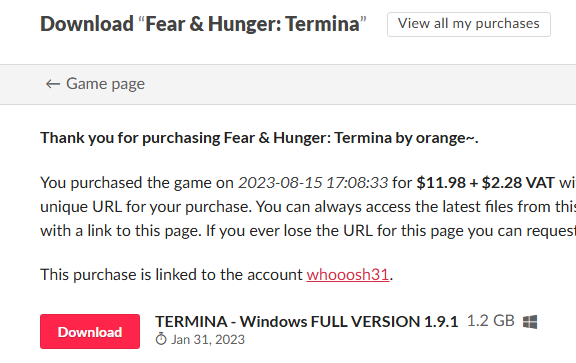Click the If you ever lose the URL line
The height and width of the screenshot is (363, 576).
tap(390, 231)
